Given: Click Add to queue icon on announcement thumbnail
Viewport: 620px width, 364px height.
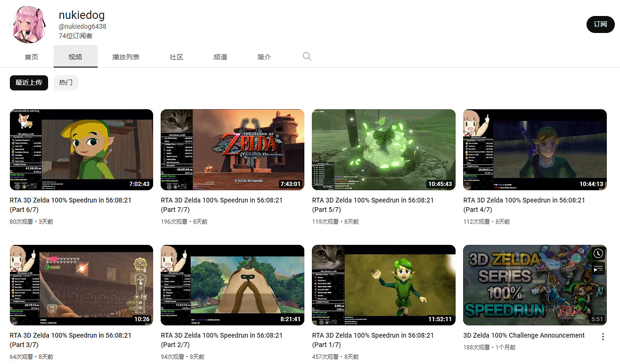Looking at the screenshot, I should pyautogui.click(x=598, y=269).
